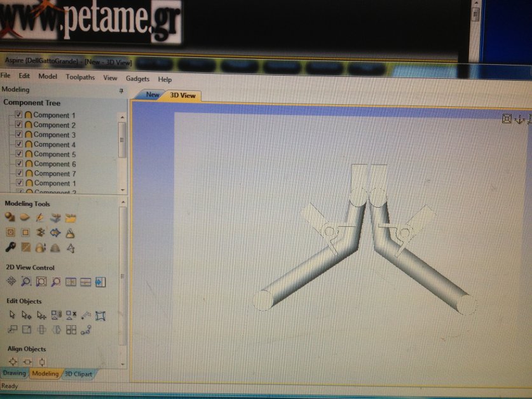Select the Create Shape from vectors tool
Viewport: 532px width, 399px height.
(11, 218)
